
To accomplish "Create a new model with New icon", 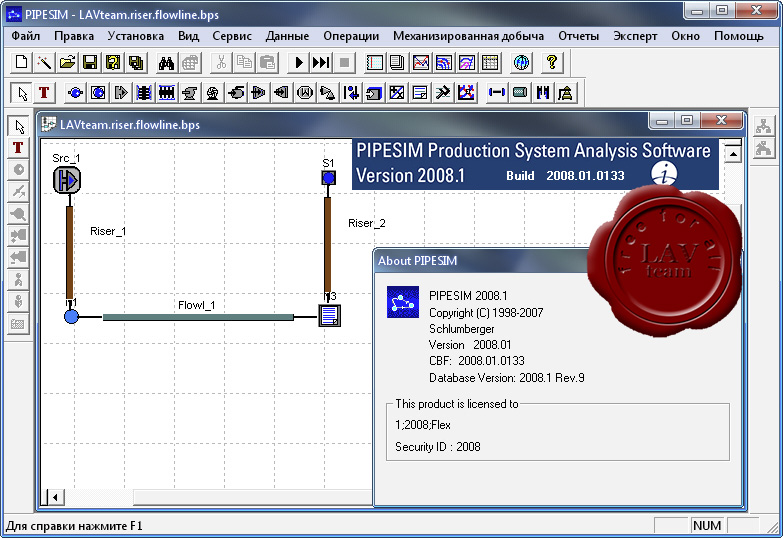I will (21, 62).
